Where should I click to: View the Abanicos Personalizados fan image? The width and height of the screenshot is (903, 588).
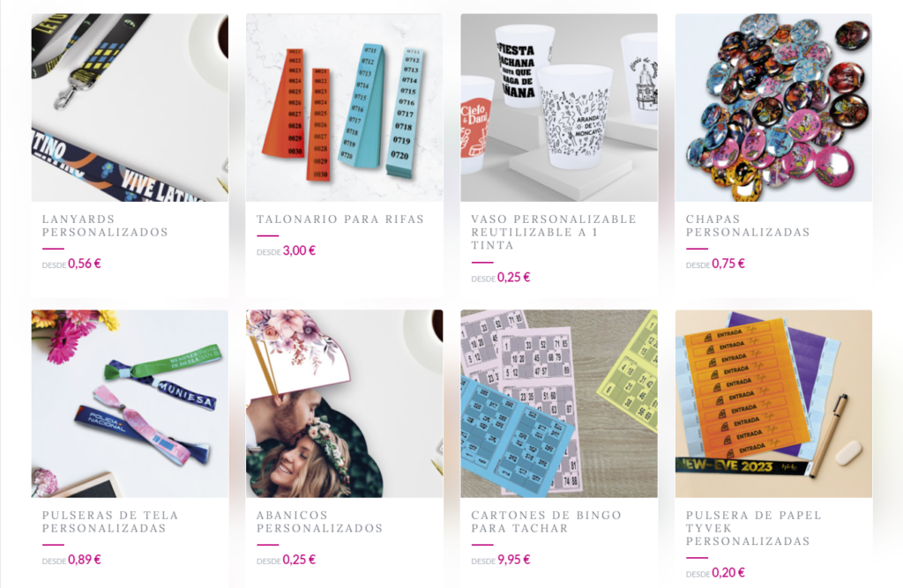coord(345,404)
